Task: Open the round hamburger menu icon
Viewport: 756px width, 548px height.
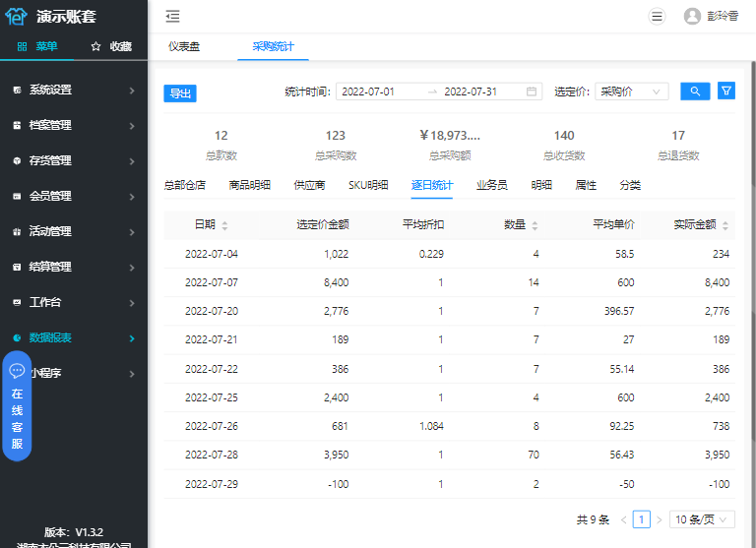Action: pos(657,17)
